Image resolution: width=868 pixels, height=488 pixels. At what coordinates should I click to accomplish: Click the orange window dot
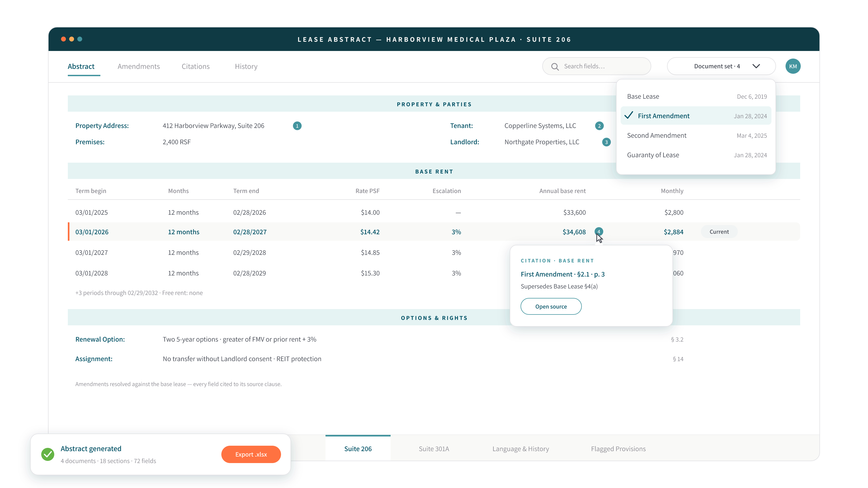tap(71, 39)
